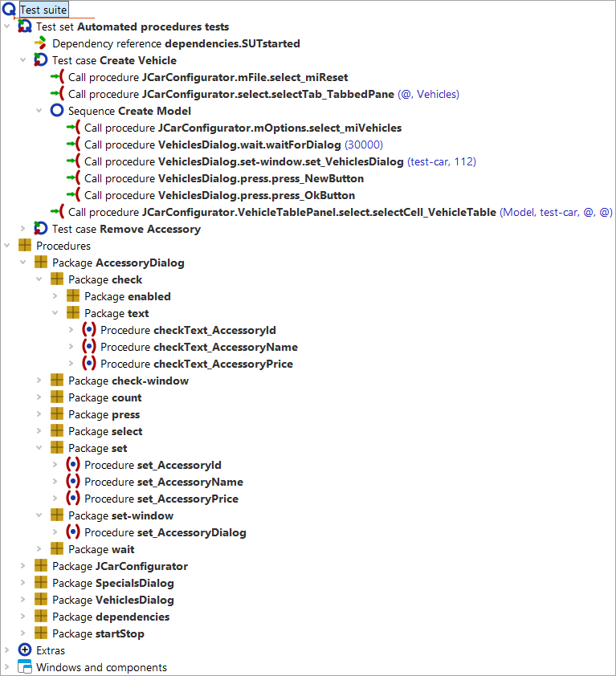Click the Test suite root node icon

tap(9, 10)
